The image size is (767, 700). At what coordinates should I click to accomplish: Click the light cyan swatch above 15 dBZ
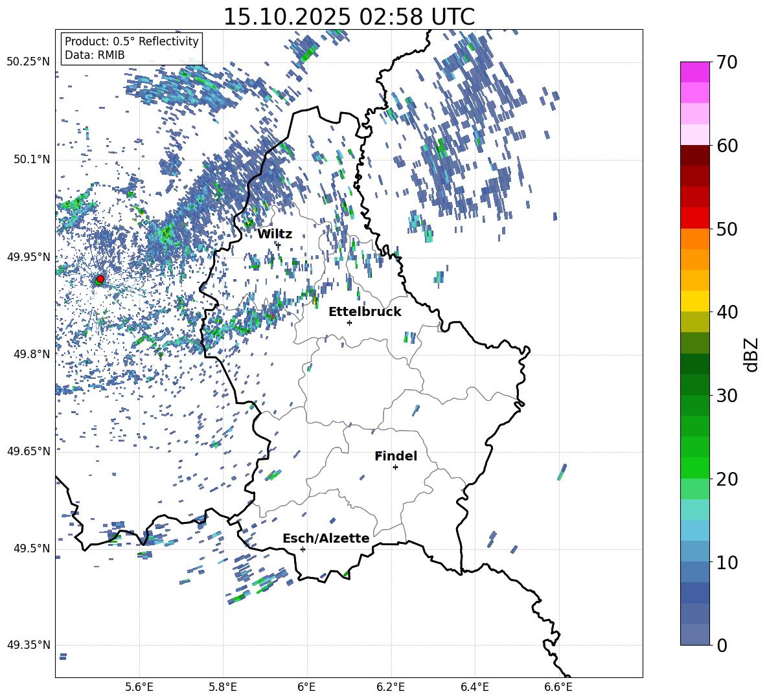[695, 510]
